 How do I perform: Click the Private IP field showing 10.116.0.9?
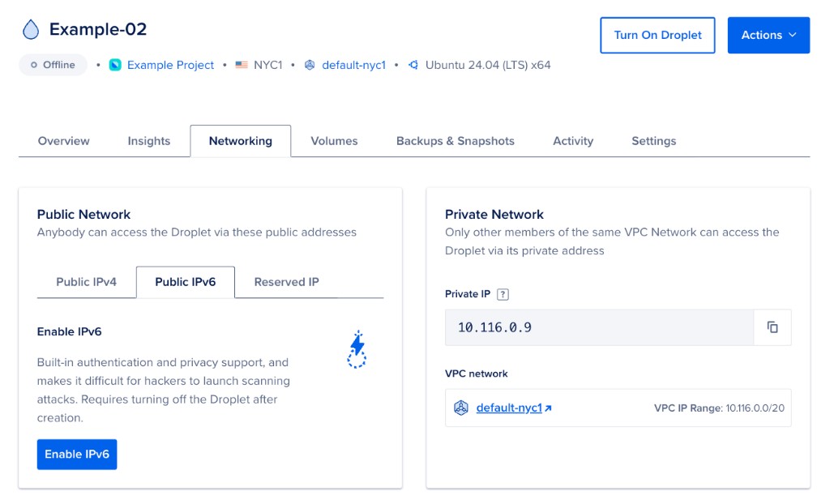599,327
